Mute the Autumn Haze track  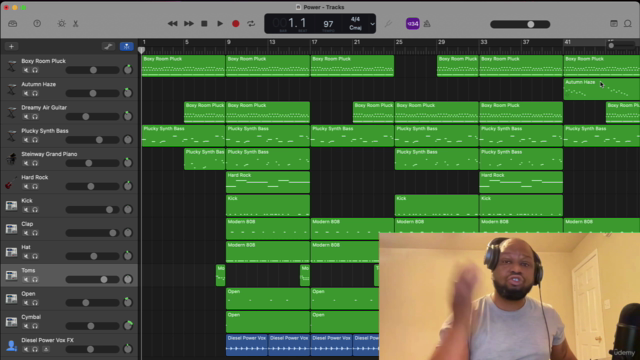coord(26,93)
